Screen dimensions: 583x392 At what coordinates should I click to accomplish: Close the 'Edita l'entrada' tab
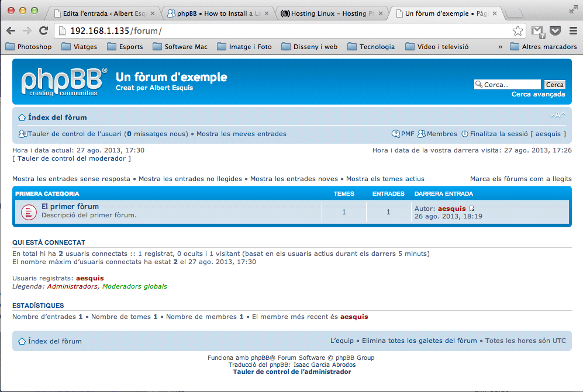click(x=153, y=13)
